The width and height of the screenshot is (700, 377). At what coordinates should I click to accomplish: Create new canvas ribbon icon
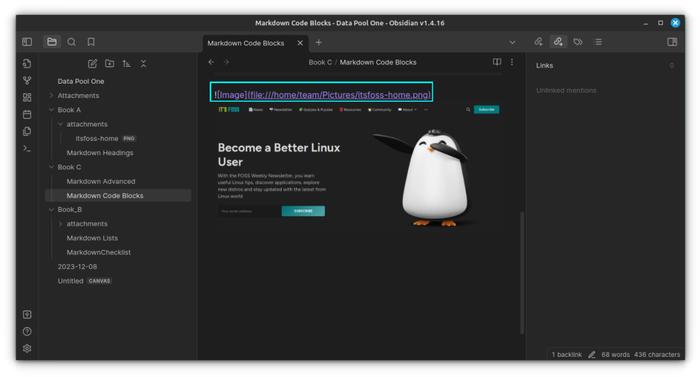(x=27, y=97)
